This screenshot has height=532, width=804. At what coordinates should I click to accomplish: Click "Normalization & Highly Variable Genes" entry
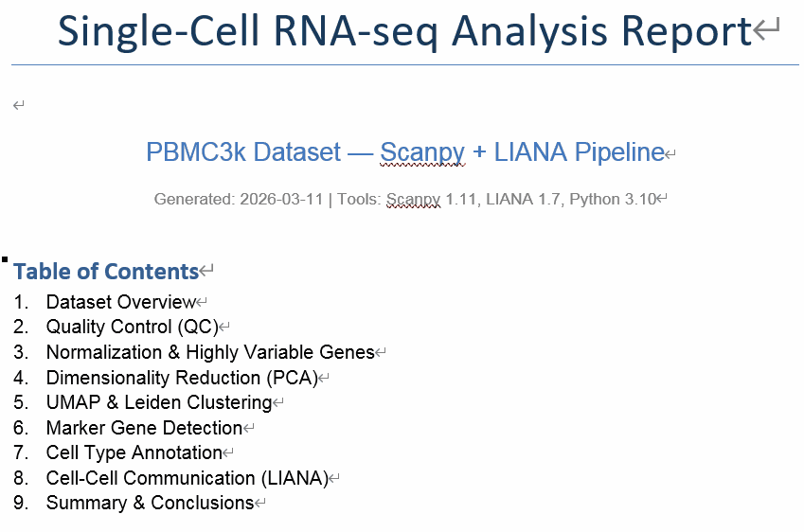point(210,352)
